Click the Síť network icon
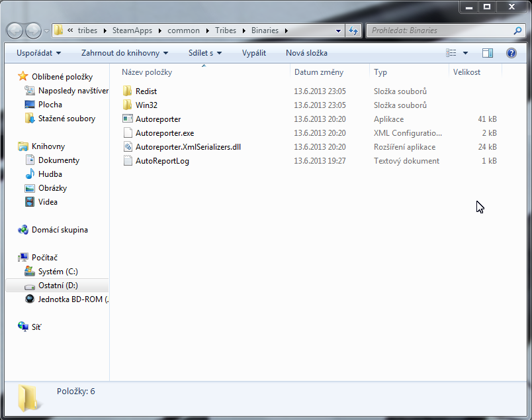 pos(22,327)
